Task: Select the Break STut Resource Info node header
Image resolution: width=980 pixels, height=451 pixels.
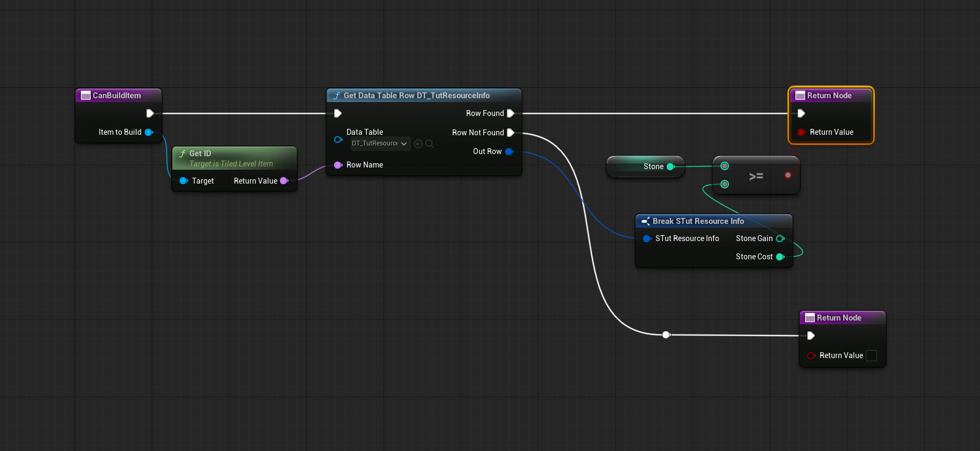Action: pos(698,221)
